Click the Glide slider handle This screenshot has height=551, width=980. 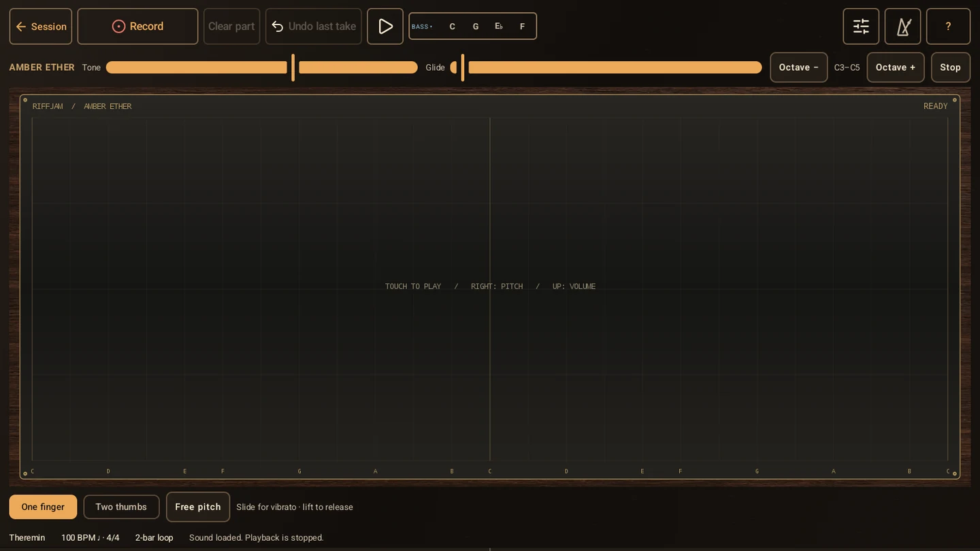tap(463, 67)
